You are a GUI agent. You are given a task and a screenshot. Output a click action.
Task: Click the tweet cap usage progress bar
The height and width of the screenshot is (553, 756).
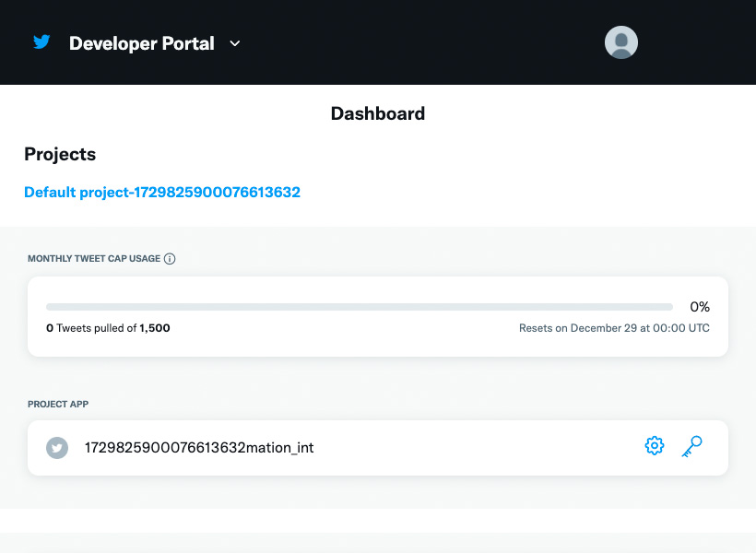tap(360, 307)
